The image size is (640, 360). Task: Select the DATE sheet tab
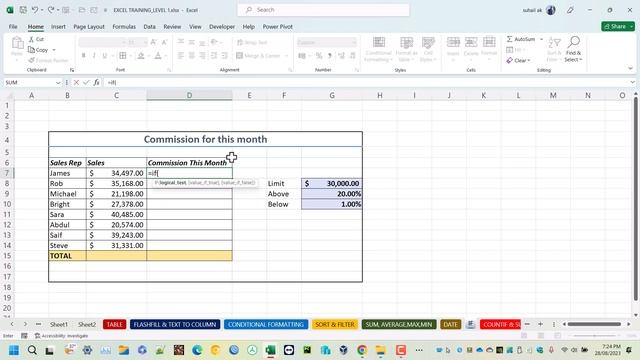click(450, 324)
